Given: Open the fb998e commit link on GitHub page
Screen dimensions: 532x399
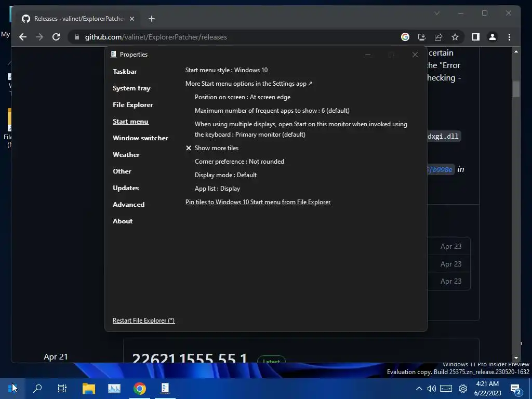Looking at the screenshot, I should pos(440,170).
